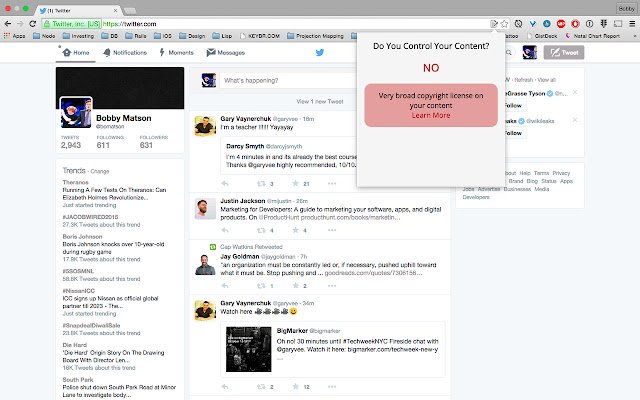Click the cast screen extension icon
640x400 pixels.
[x=618, y=24]
